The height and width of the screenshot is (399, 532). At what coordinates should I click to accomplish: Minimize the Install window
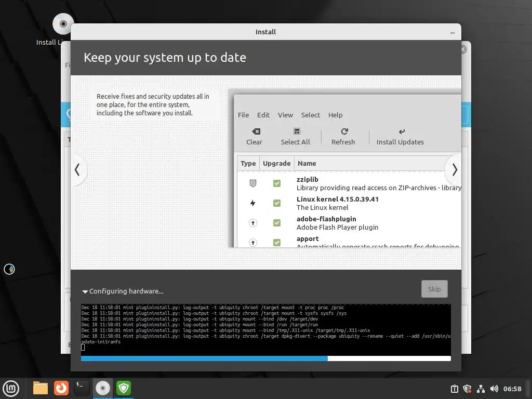453,33
